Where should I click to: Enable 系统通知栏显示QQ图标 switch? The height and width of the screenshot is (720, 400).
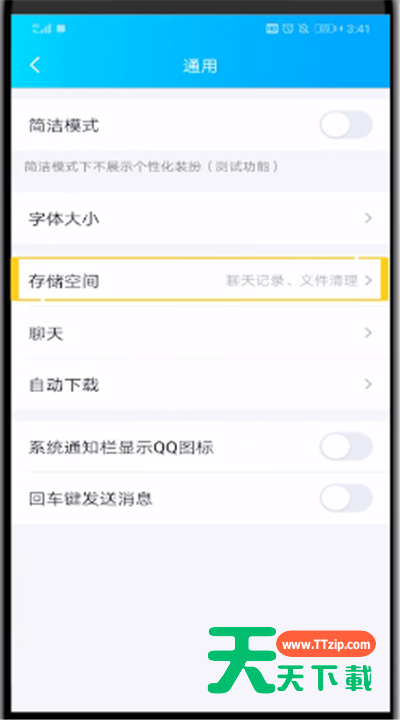pos(346,446)
